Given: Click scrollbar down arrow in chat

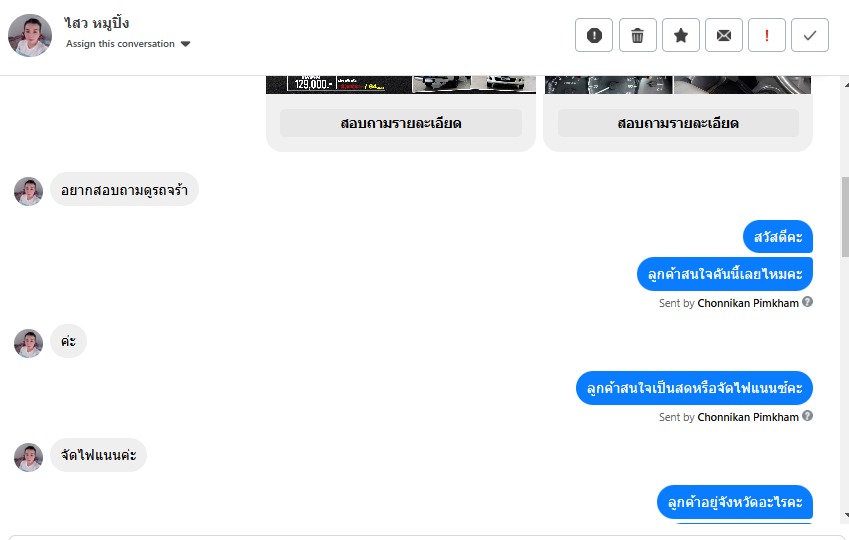Looking at the screenshot, I should coord(845,515).
